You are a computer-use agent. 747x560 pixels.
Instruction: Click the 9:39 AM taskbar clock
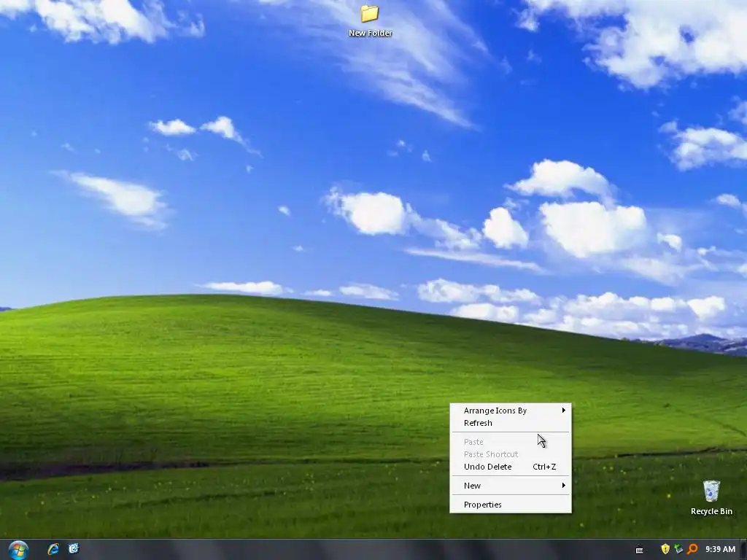[x=720, y=549]
